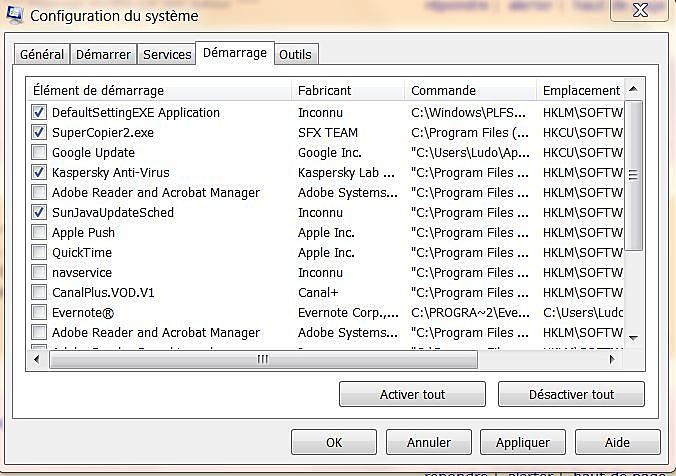Toggle Kaspersky Anti-Virus checkbox
The image size is (676, 476).
click(x=39, y=172)
